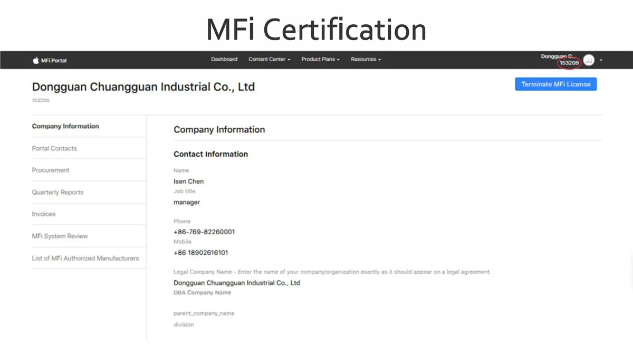Expand the Product Plans dropdown menu
633x364 pixels.
tap(320, 59)
